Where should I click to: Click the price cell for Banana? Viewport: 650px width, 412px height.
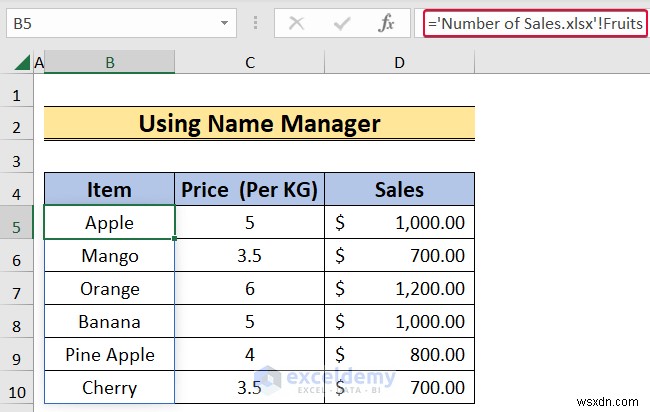click(x=250, y=322)
